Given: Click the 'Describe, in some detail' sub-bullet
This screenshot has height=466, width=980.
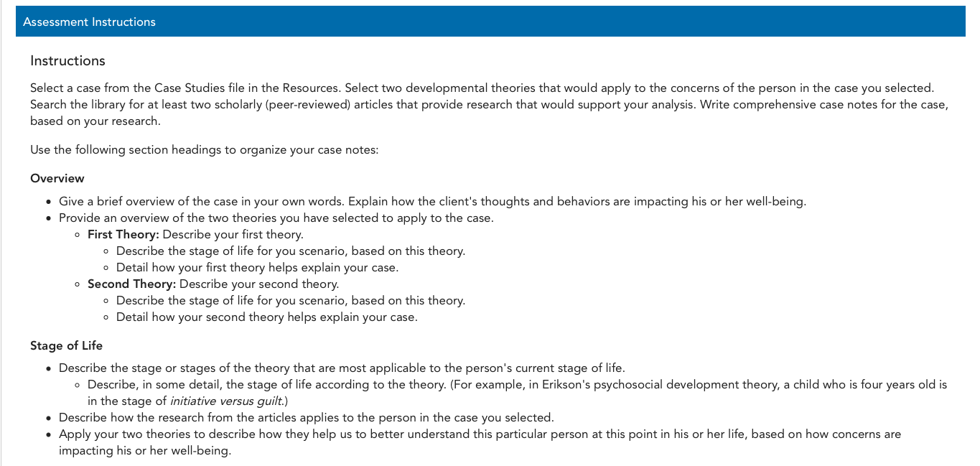Looking at the screenshot, I should [517, 392].
